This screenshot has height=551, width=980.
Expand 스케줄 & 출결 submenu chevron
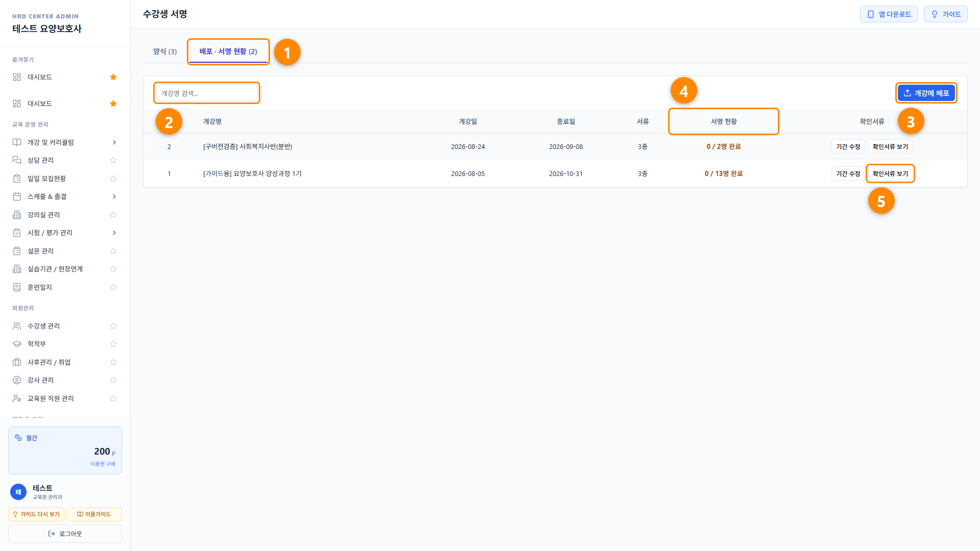tap(114, 196)
